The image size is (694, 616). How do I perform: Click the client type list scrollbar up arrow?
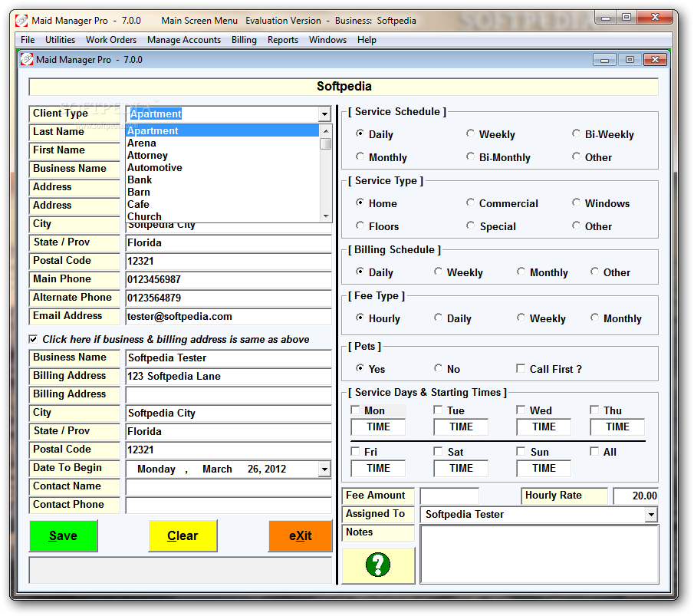click(x=326, y=131)
